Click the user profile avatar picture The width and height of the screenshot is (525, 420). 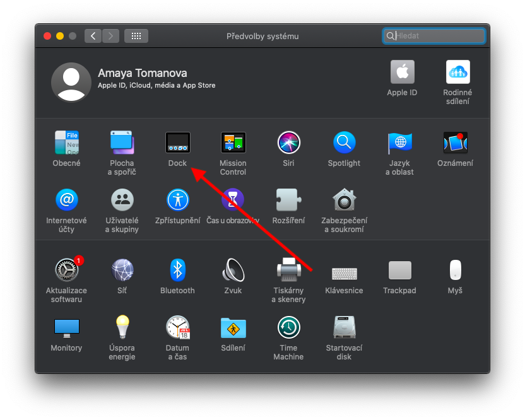71,82
